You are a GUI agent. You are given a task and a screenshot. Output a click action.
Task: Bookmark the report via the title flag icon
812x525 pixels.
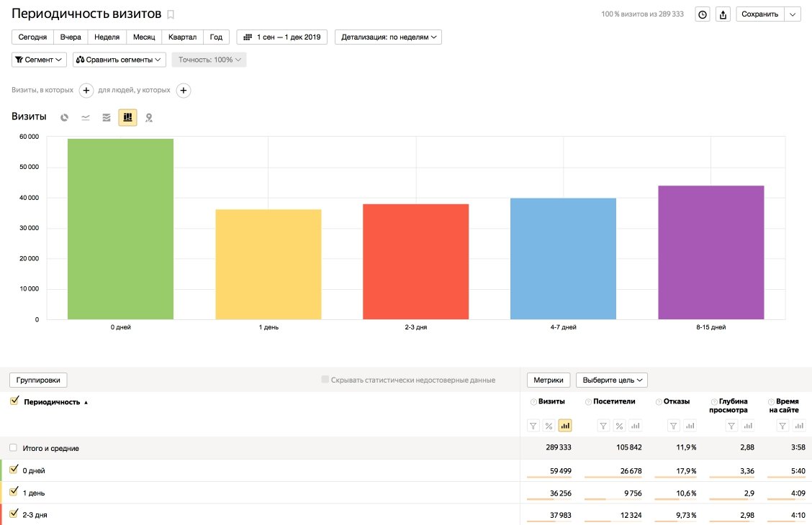pos(171,14)
